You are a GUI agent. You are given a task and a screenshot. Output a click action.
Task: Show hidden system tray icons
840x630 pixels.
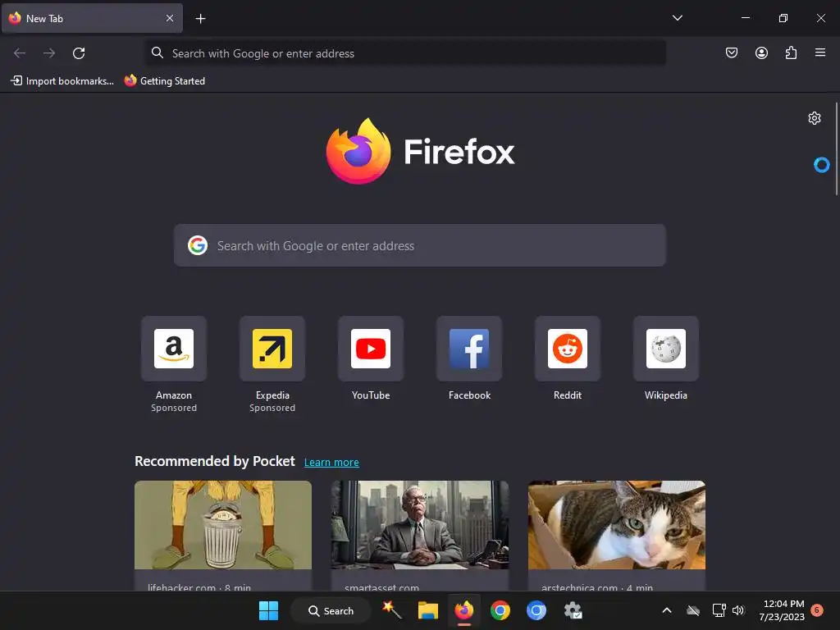pyautogui.click(x=667, y=610)
